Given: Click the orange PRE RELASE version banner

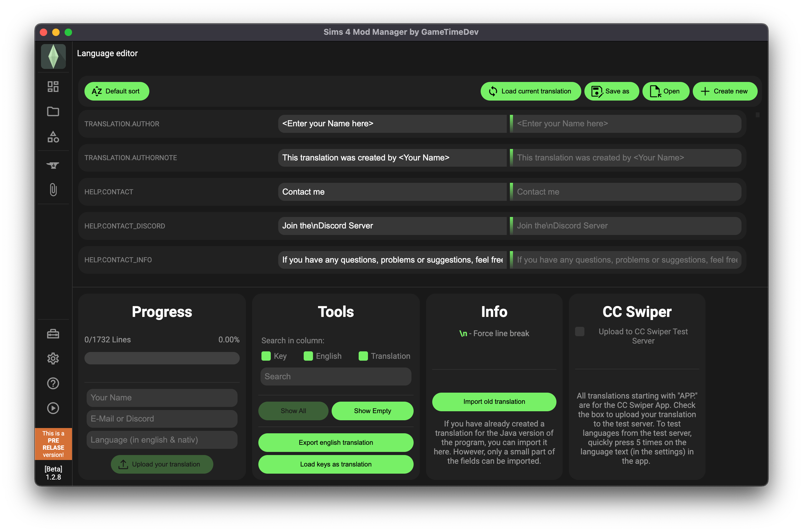Looking at the screenshot, I should click(53, 444).
